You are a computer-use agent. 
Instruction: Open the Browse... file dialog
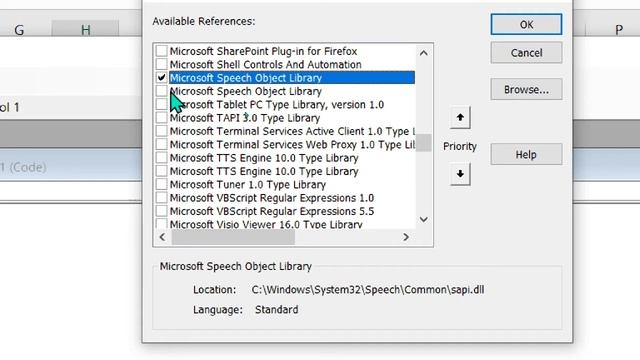pyautogui.click(x=526, y=89)
